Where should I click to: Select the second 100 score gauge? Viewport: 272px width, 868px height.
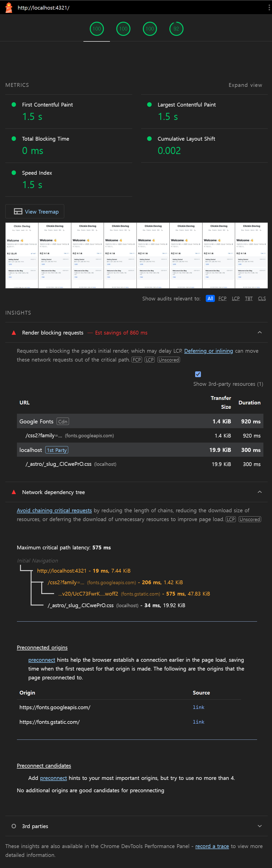coord(123,29)
